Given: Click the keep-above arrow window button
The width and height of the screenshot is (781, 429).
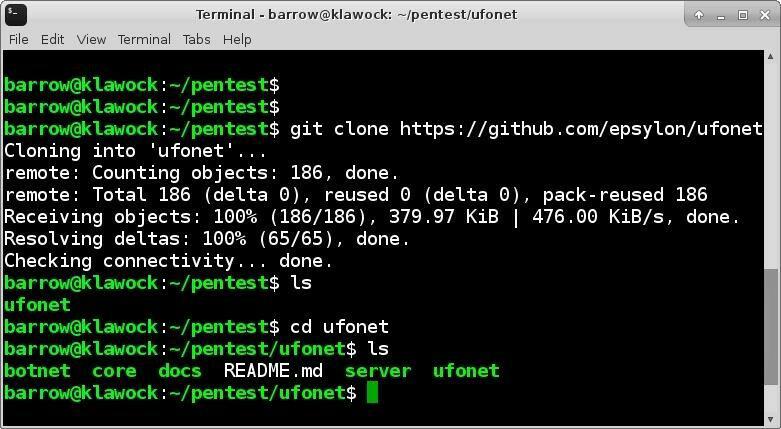Looking at the screenshot, I should pos(699,15).
